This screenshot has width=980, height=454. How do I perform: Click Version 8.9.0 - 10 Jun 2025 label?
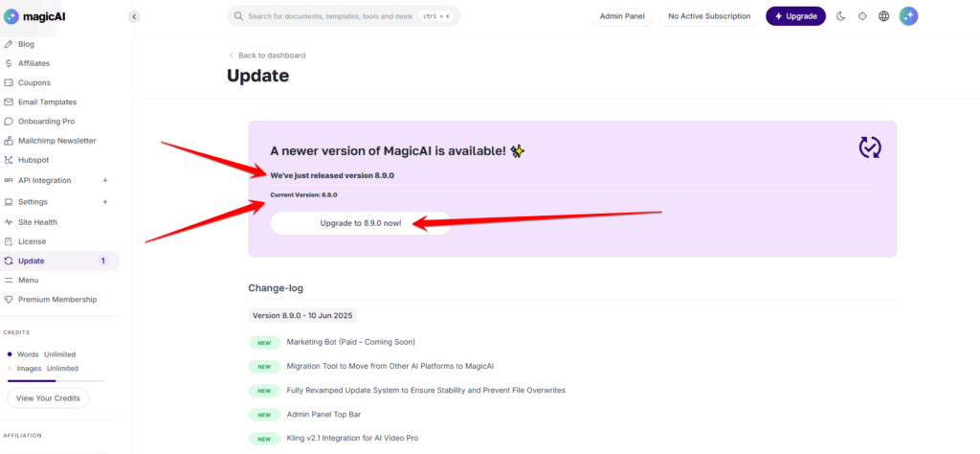[302, 316]
